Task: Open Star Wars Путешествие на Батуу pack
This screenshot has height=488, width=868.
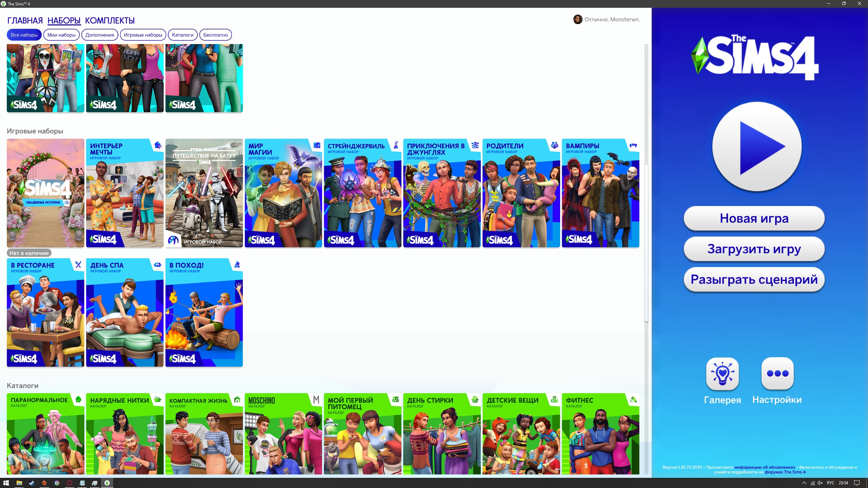Action: pyautogui.click(x=204, y=193)
